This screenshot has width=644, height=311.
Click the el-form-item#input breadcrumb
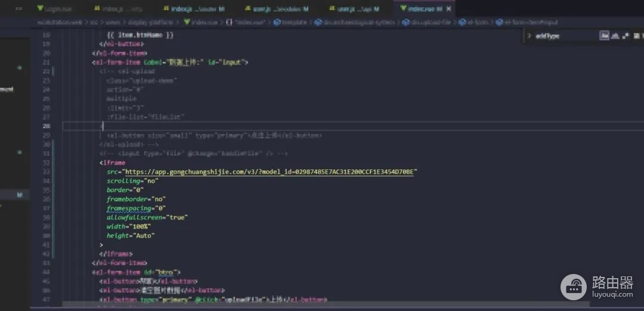click(527, 22)
